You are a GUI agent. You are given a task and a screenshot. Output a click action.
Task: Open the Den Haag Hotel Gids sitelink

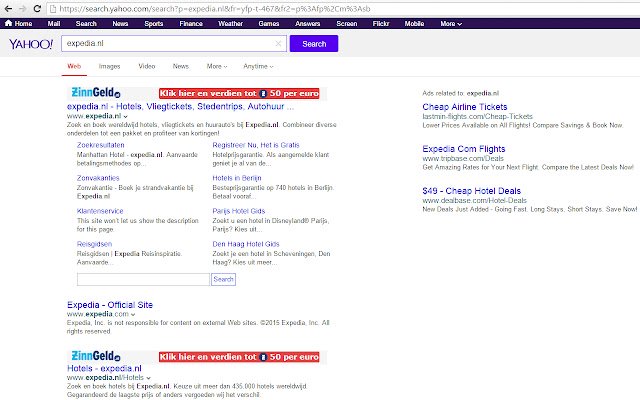coord(246,244)
